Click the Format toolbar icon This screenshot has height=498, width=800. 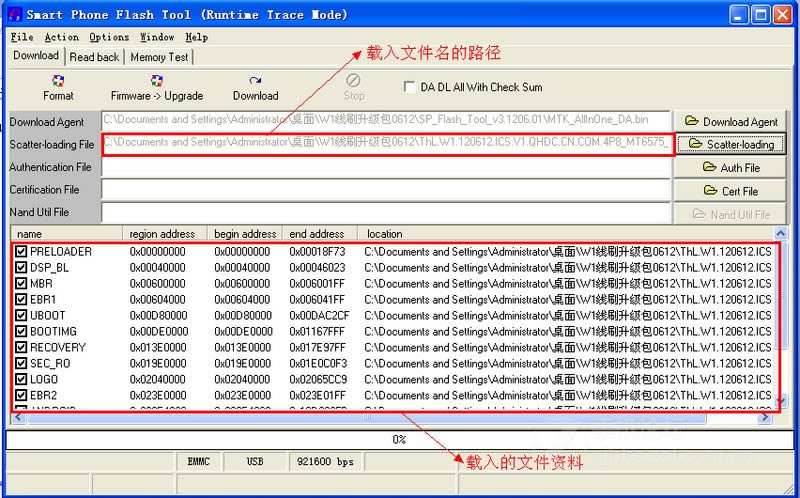tap(58, 82)
